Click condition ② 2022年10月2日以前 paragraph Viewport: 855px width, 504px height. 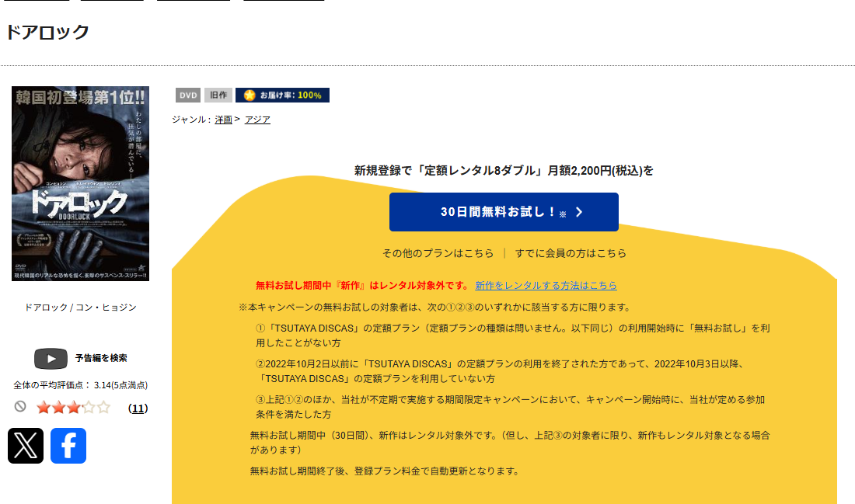[x=501, y=371]
